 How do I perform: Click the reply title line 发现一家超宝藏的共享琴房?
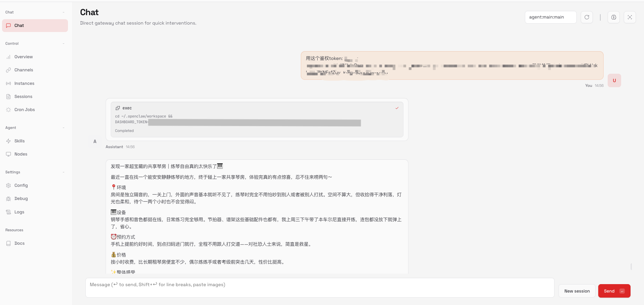click(x=167, y=166)
